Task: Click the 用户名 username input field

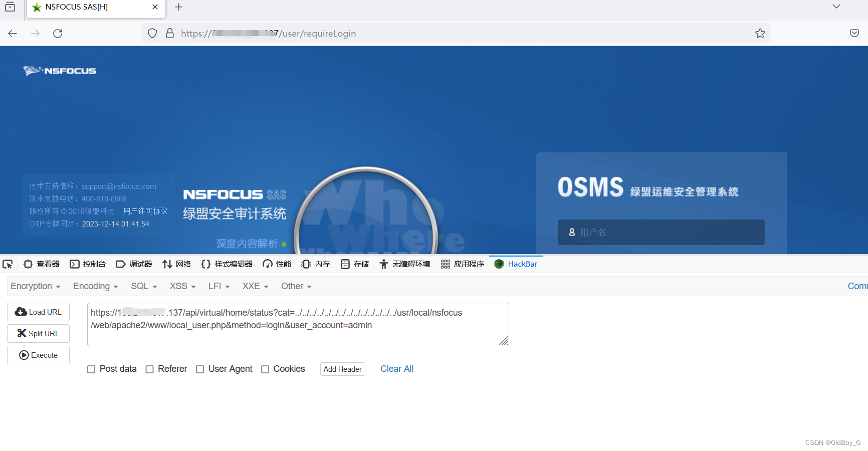Action: coord(661,232)
